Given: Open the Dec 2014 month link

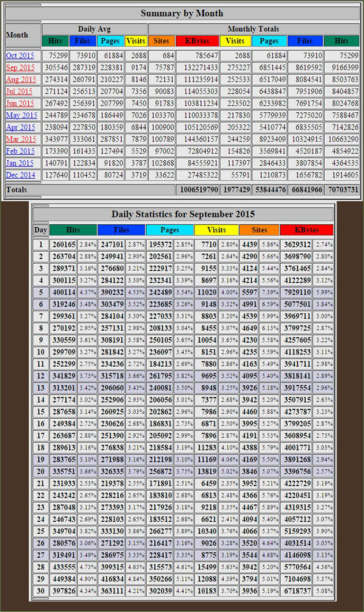Looking at the screenshot, I should [x=20, y=175].
